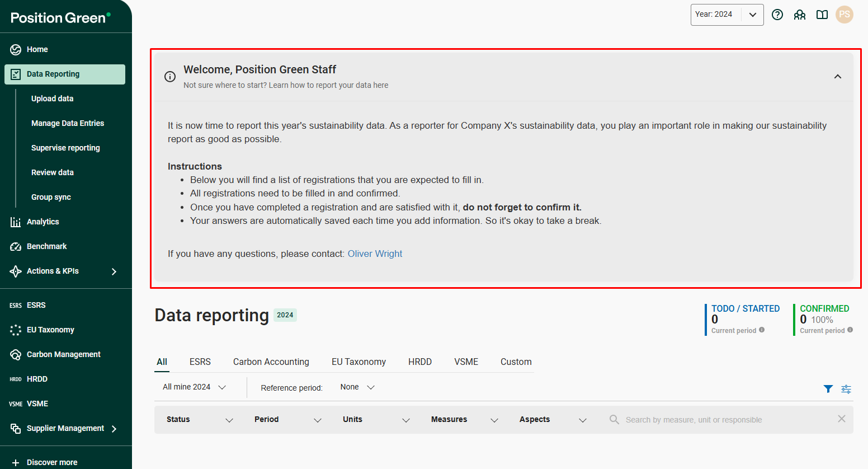The width and height of the screenshot is (868, 469).
Task: Switch to the HRDD tab
Action: (420, 362)
